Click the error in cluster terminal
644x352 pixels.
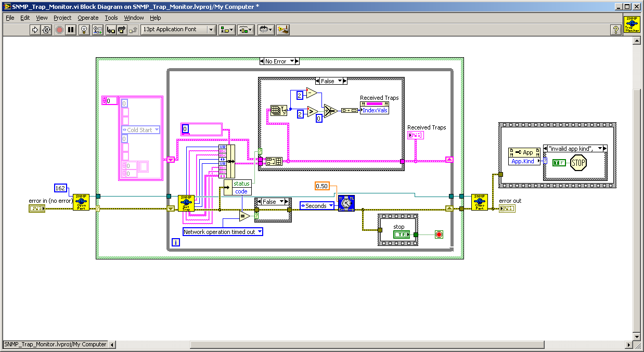(x=37, y=208)
